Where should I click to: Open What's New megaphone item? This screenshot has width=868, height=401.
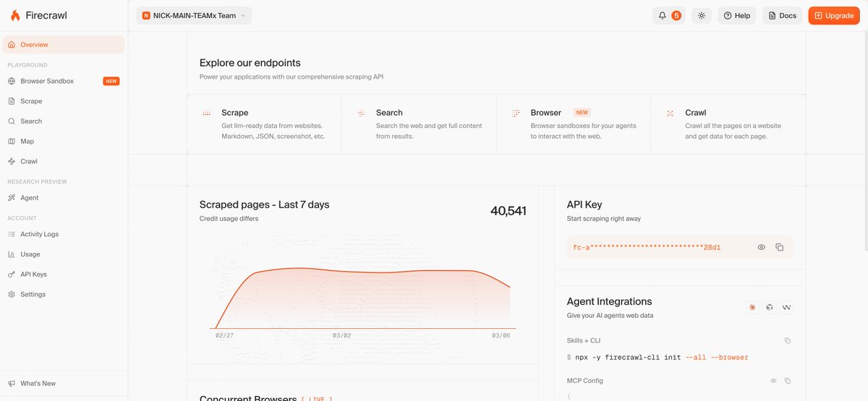[64, 384]
